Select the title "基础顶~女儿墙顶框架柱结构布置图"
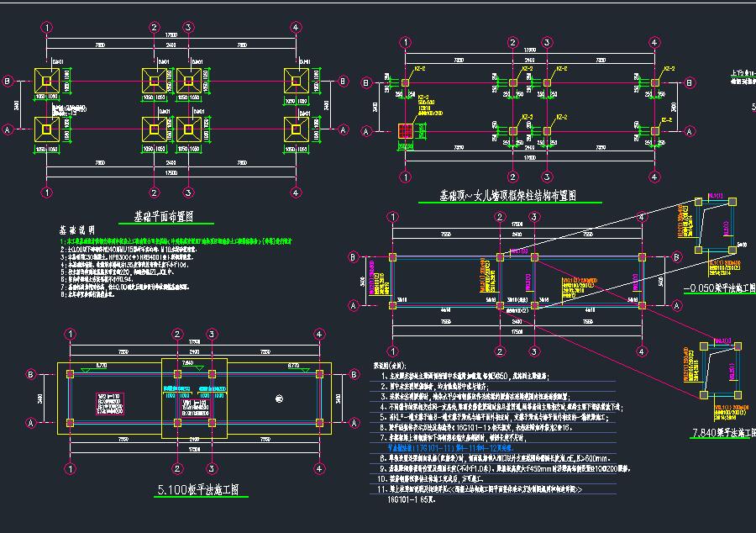Screen dimensions: 756x533 (x=507, y=195)
